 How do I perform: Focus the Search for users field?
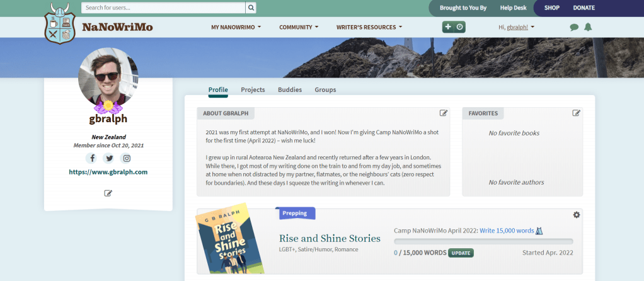163,8
